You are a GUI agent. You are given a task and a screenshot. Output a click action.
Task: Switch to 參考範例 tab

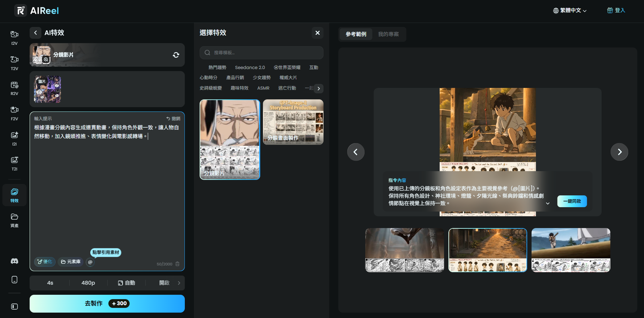[356, 34]
